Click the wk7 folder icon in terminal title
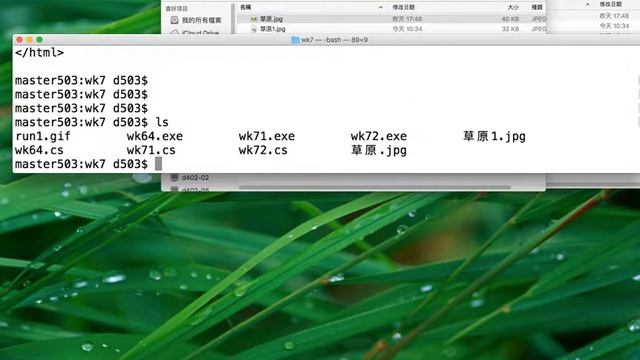 [295, 40]
